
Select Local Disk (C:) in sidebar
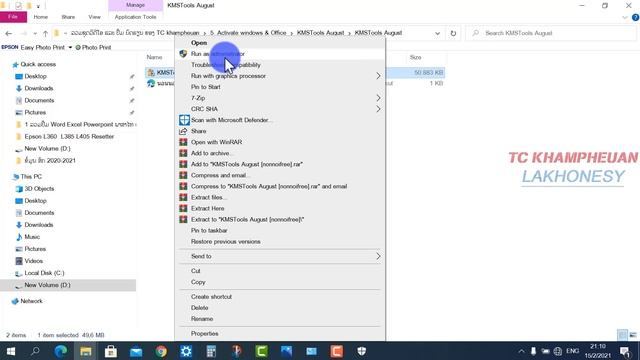(x=44, y=273)
